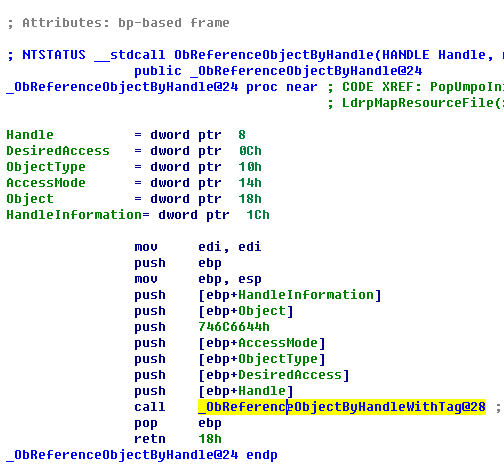The height and width of the screenshot is (465, 504).
Task: Select the DesiredAccess variable definition
Action: 134,151
